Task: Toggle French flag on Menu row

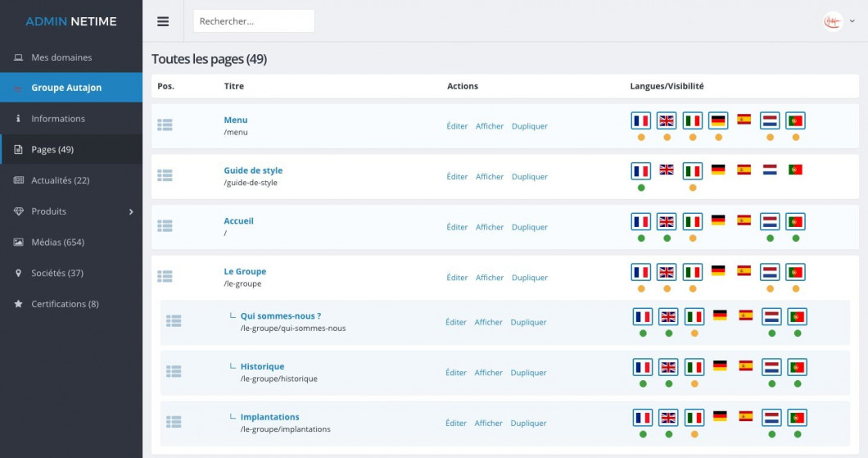Action: 641,120
